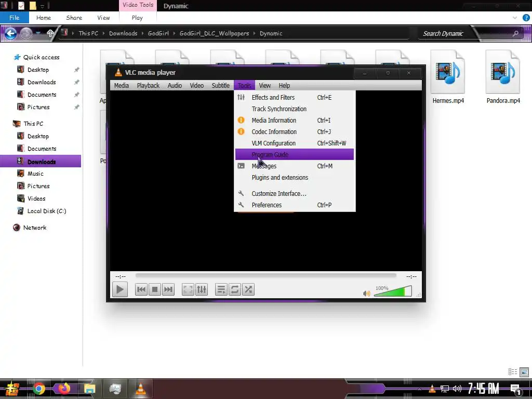Open the VLC Video menu
This screenshot has height=399, width=532.
(x=197, y=86)
